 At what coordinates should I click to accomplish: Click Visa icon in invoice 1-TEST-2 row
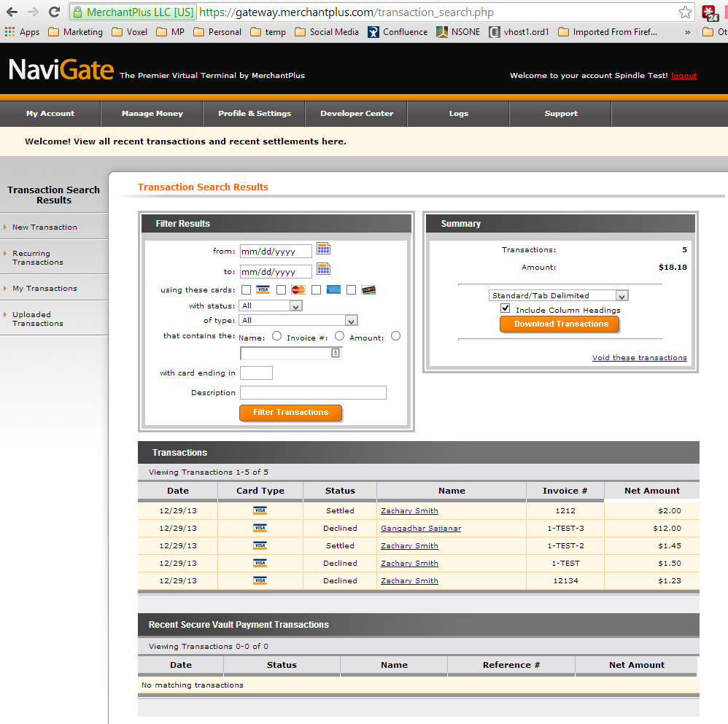(260, 545)
